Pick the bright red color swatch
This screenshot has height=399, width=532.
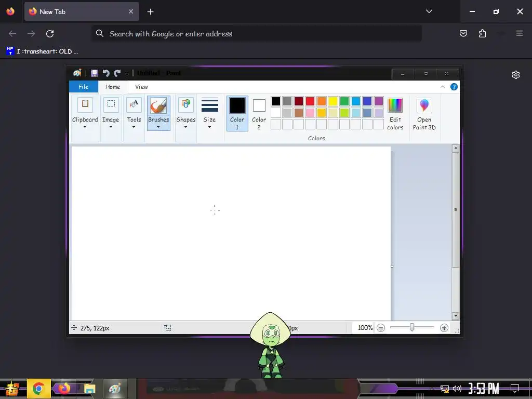tap(310, 101)
